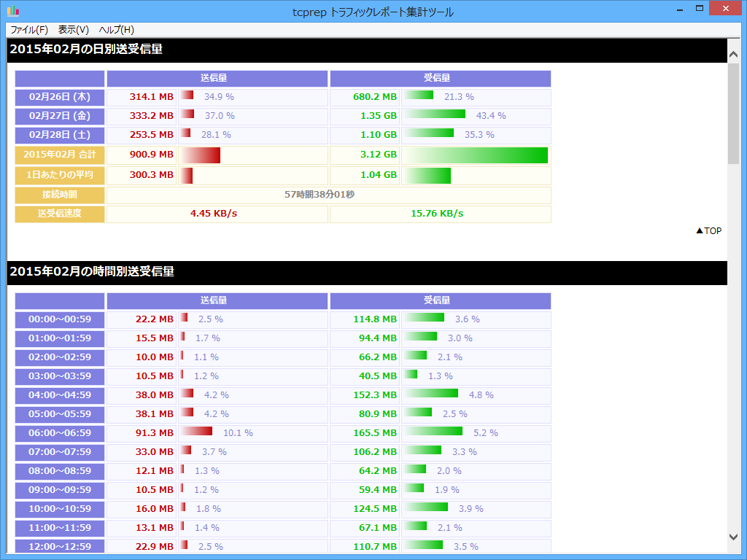Click the 1日あたりの平均 row label
747x560 pixels.
(58, 175)
